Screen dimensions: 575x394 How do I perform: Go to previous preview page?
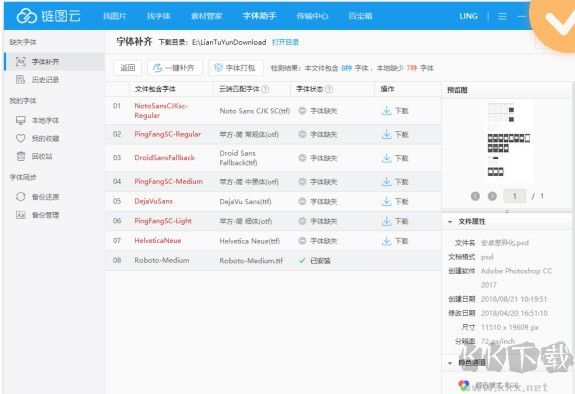pyautogui.click(x=475, y=196)
